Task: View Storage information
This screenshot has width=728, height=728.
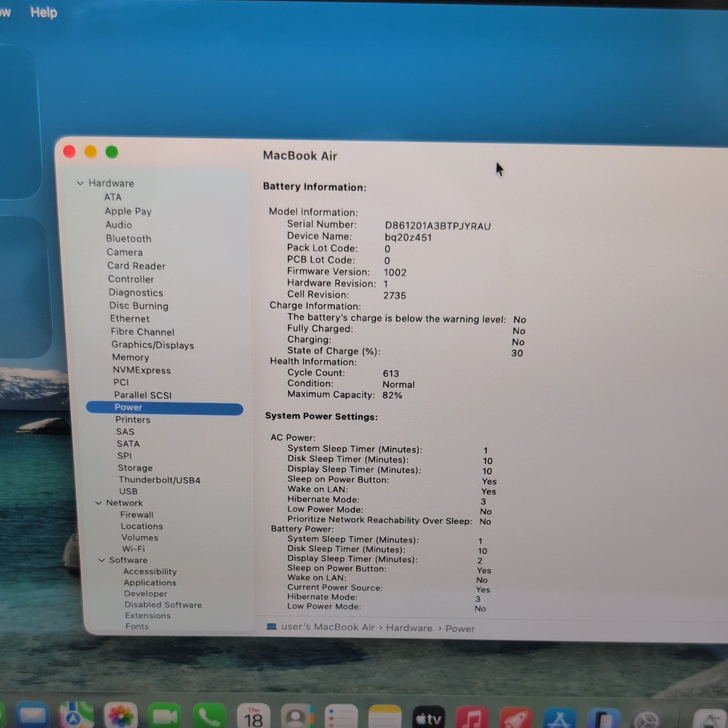Action: click(135, 468)
